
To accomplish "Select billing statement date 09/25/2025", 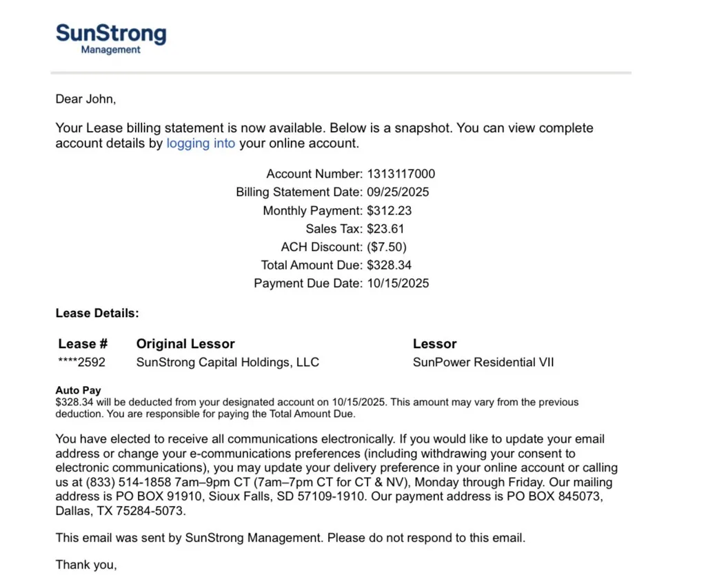I will pyautogui.click(x=398, y=192).
